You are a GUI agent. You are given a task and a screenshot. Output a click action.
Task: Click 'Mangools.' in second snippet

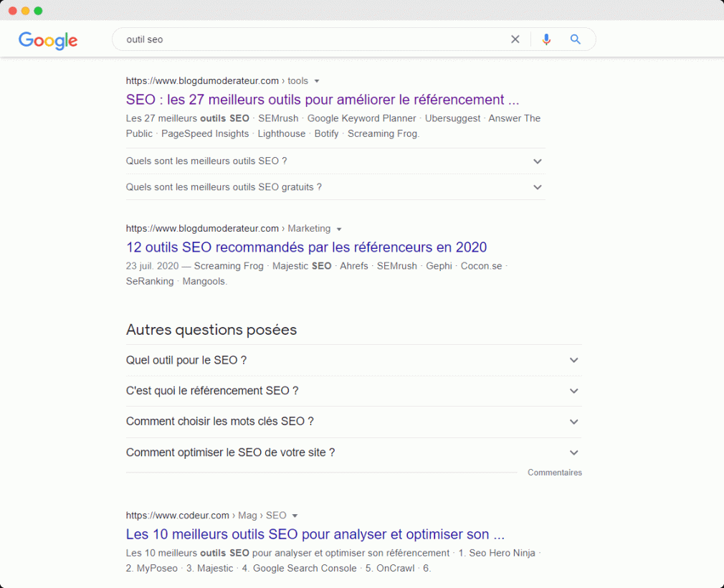(204, 281)
